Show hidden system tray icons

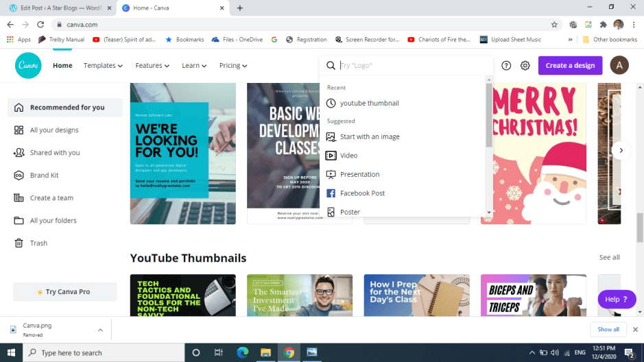[x=532, y=352]
